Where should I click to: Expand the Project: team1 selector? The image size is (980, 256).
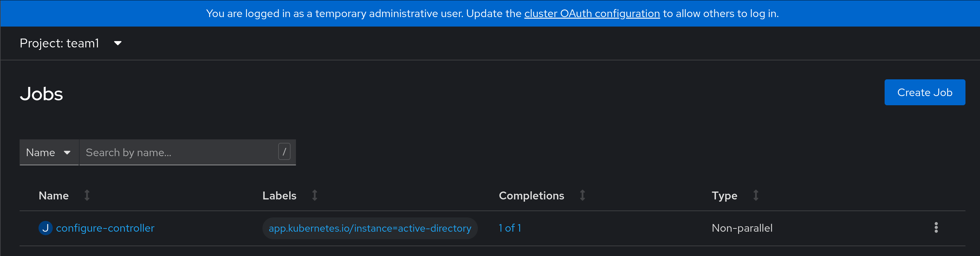pos(71,43)
